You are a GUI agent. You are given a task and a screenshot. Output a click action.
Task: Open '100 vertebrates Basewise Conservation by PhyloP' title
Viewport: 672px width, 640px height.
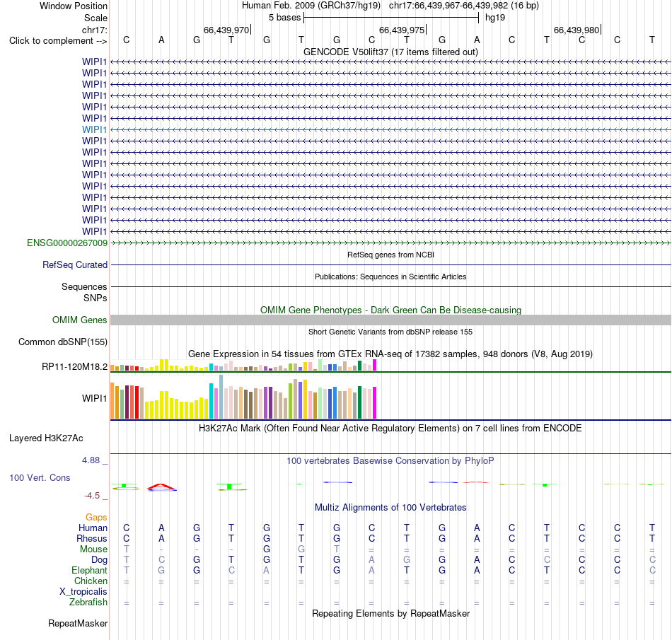click(390, 461)
